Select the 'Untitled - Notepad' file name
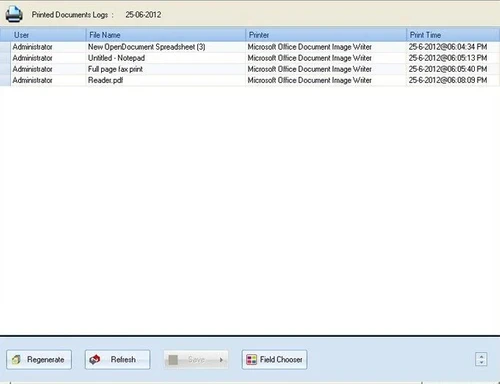 pyautogui.click(x=116, y=58)
